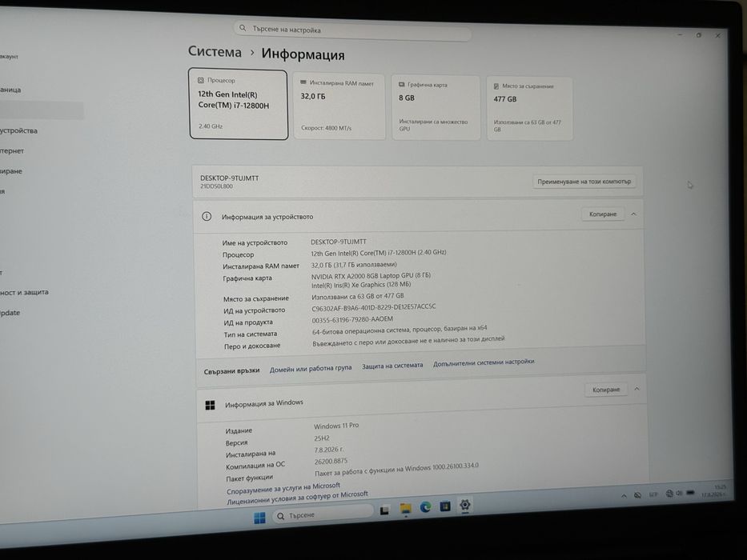Click the Търсене на настройка search field

point(352,30)
